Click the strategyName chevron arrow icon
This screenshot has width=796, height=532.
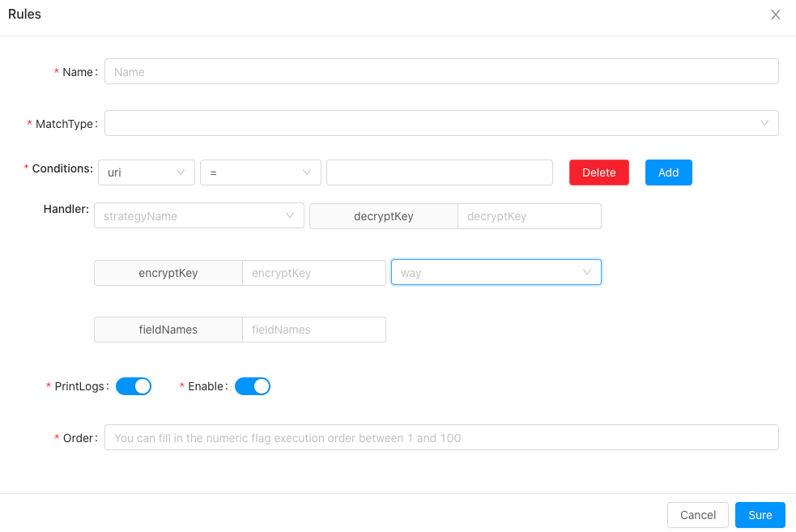click(290, 216)
